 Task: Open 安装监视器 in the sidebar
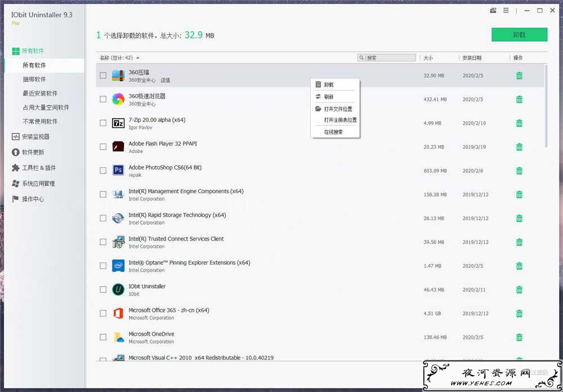[x=30, y=136]
